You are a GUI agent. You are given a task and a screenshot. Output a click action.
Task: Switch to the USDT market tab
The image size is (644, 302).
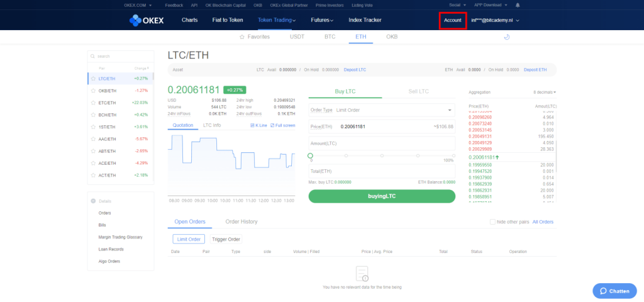297,37
